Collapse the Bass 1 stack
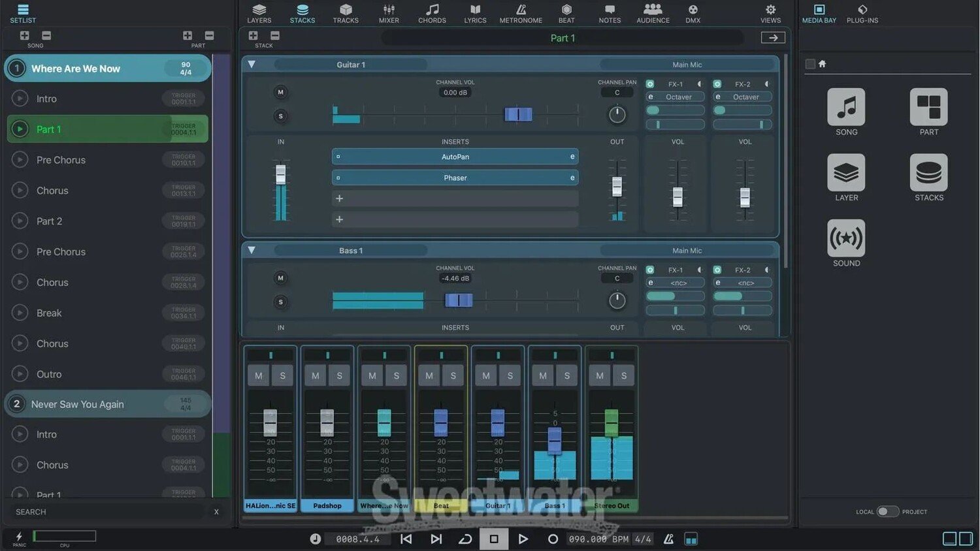This screenshot has height=551, width=980. [252, 251]
